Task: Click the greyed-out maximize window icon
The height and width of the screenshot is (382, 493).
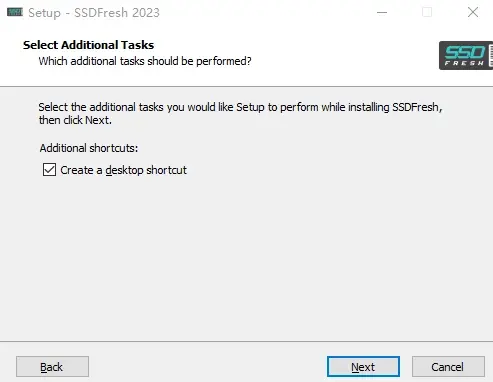Action: point(427,13)
